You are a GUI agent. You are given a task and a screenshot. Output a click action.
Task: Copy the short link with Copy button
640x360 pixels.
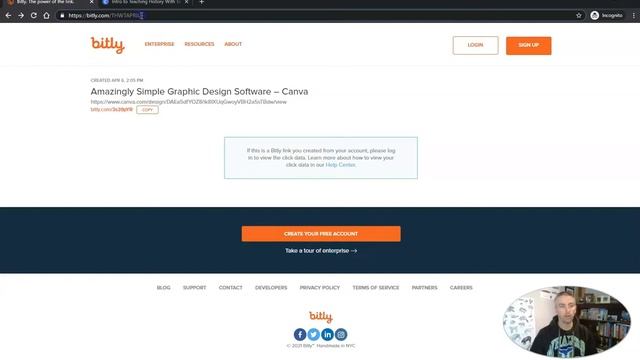coord(147,110)
